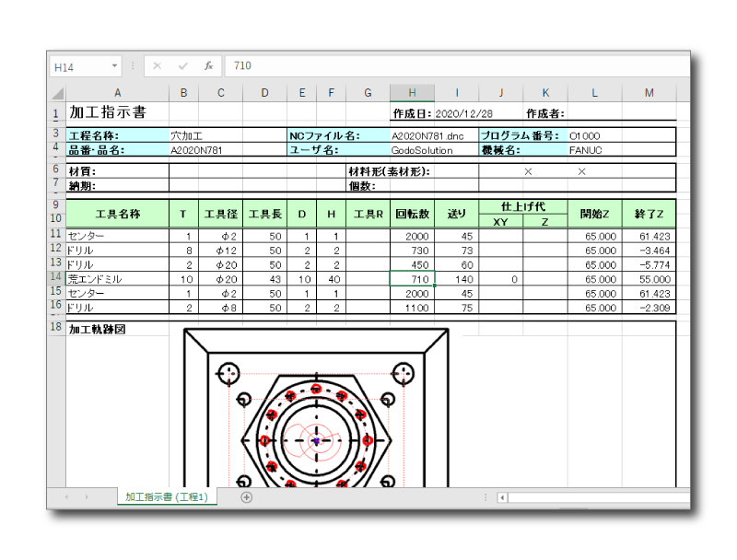Click the -5.774 end Z cell

pyautogui.click(x=649, y=265)
